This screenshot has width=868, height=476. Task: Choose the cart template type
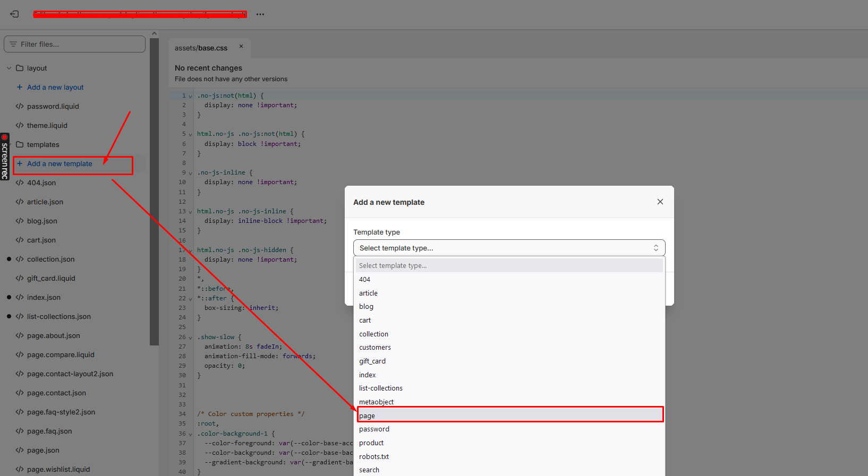pos(509,320)
